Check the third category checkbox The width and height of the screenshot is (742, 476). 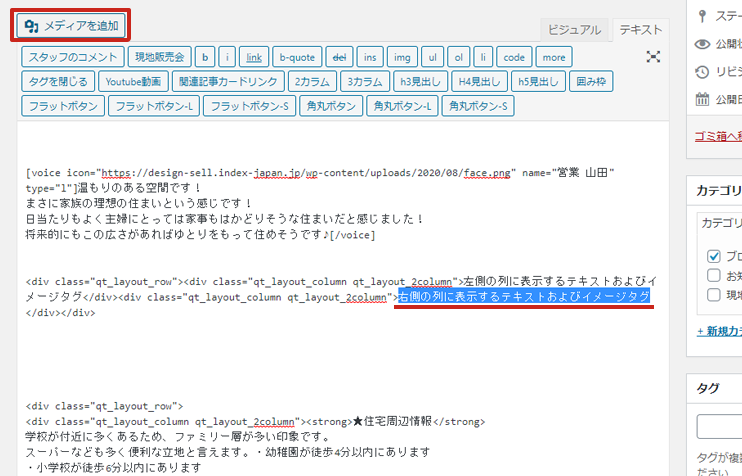coord(714,294)
